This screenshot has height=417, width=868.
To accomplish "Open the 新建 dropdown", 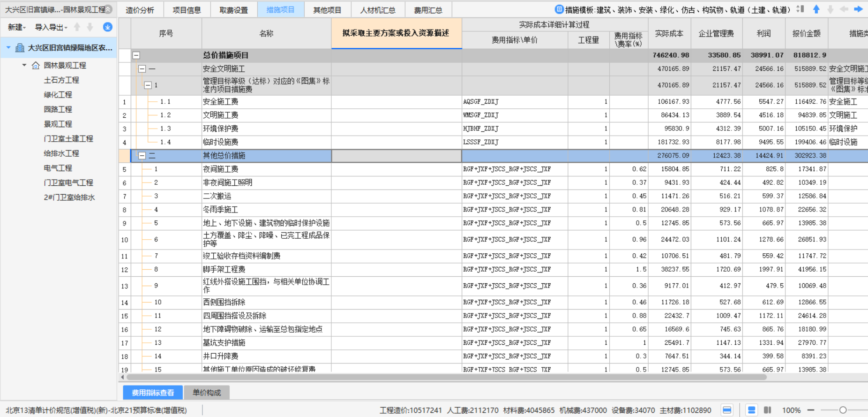I will [17, 27].
